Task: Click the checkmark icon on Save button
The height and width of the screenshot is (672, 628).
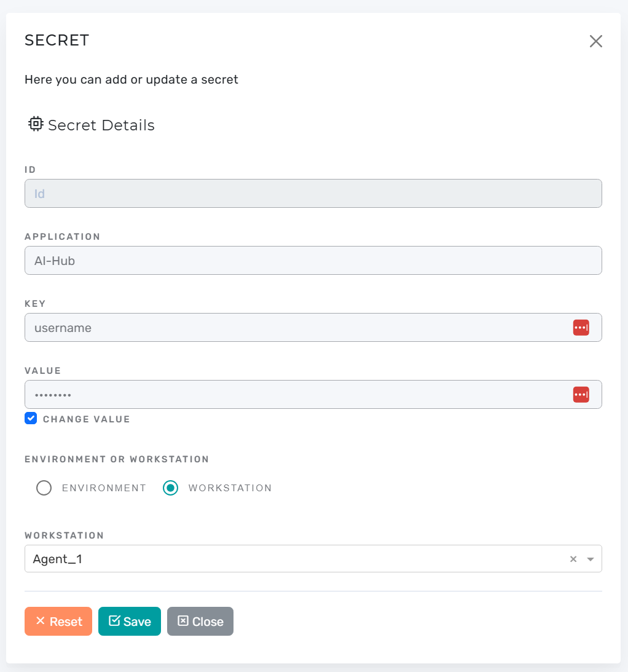Action: (114, 621)
